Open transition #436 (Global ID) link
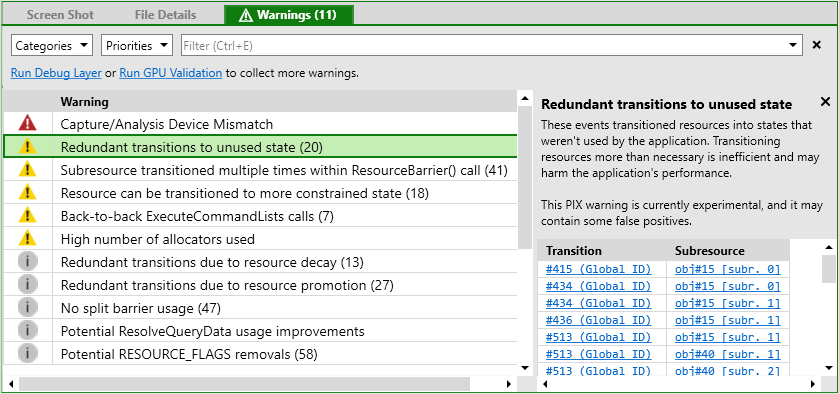Image resolution: width=839 pixels, height=394 pixels. pyautogui.click(x=598, y=320)
